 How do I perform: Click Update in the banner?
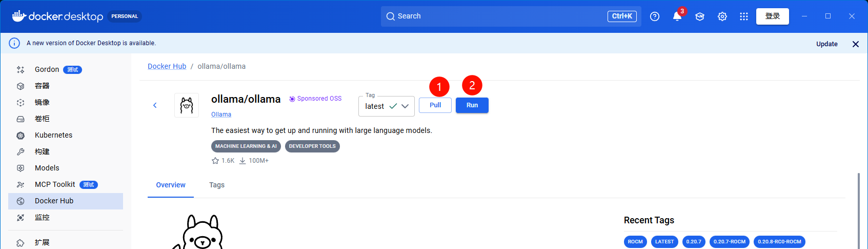pyautogui.click(x=827, y=44)
